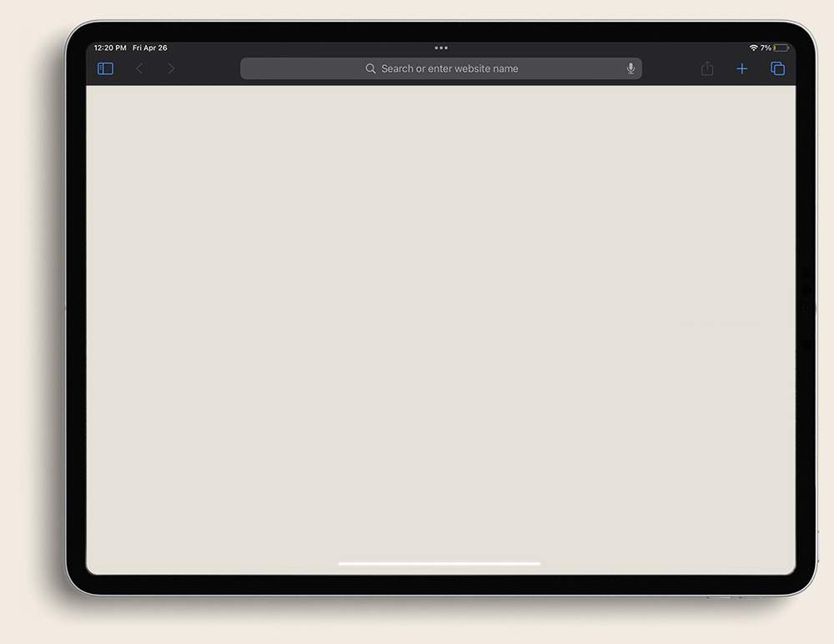The width and height of the screenshot is (834, 644).
Task: Open the three-dot multitasking menu
Action: point(441,48)
